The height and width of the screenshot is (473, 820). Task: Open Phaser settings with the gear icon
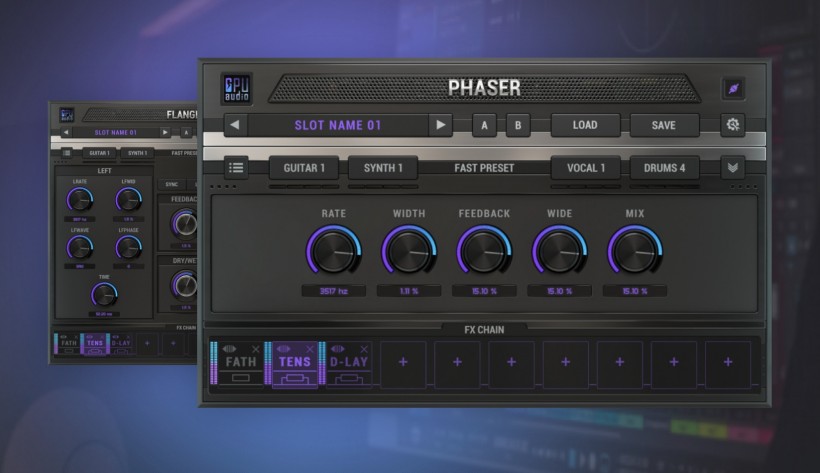[x=733, y=125]
